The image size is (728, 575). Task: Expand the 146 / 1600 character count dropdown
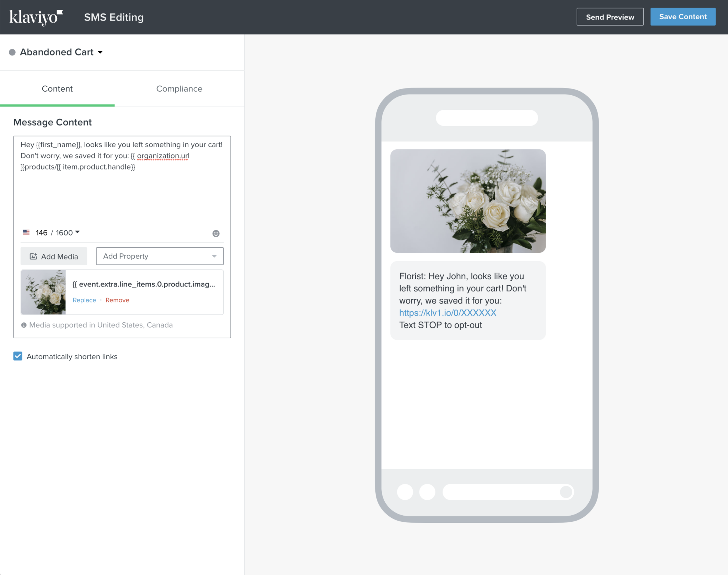coord(77,232)
